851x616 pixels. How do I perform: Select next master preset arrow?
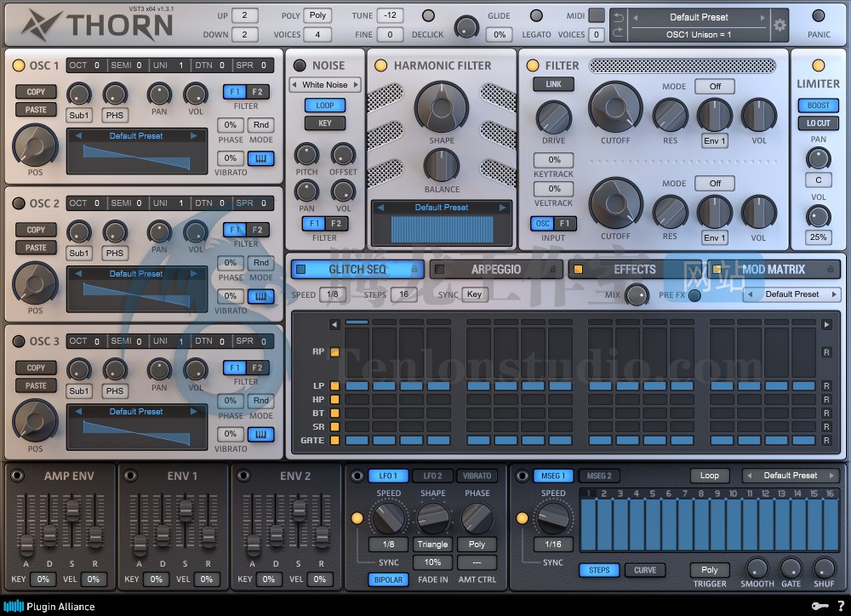click(x=762, y=17)
